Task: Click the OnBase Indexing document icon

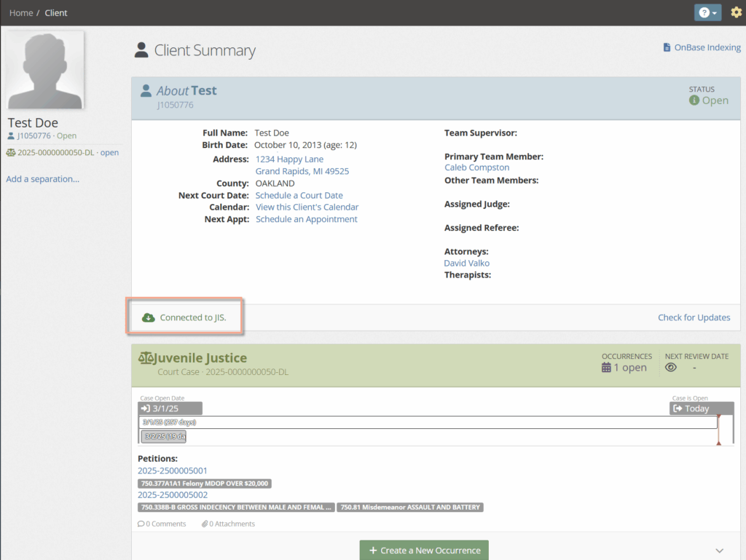Action: click(x=667, y=47)
